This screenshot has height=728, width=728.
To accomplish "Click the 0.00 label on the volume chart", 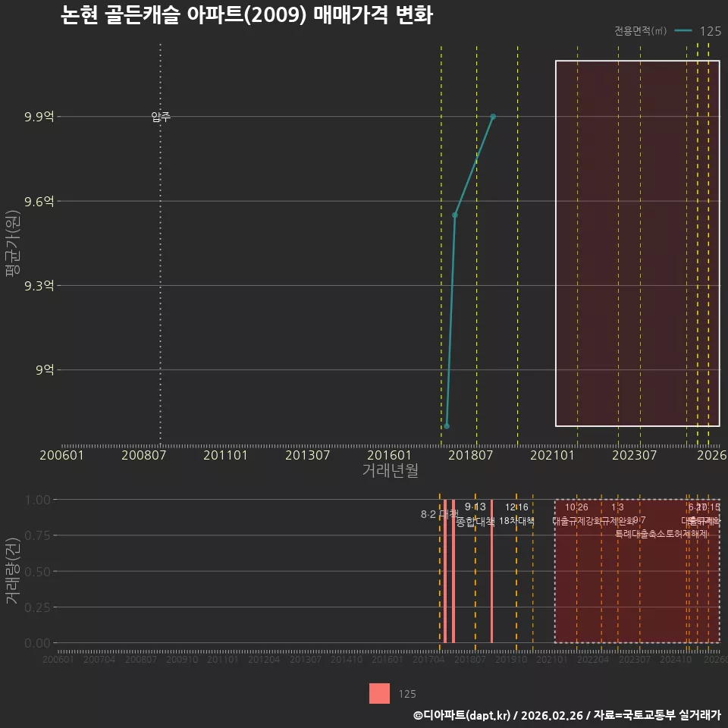I will pos(38,643).
